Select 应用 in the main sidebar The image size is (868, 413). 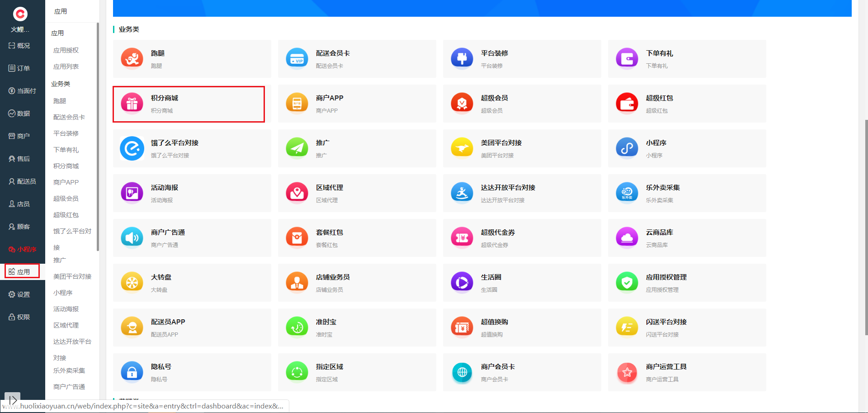(x=19, y=272)
